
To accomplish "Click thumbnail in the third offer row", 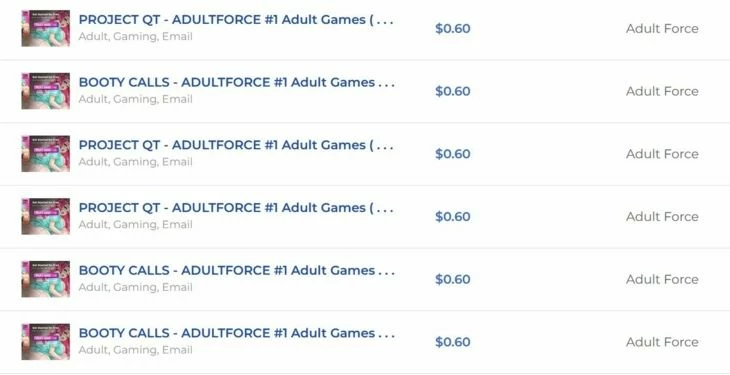I will point(46,154).
